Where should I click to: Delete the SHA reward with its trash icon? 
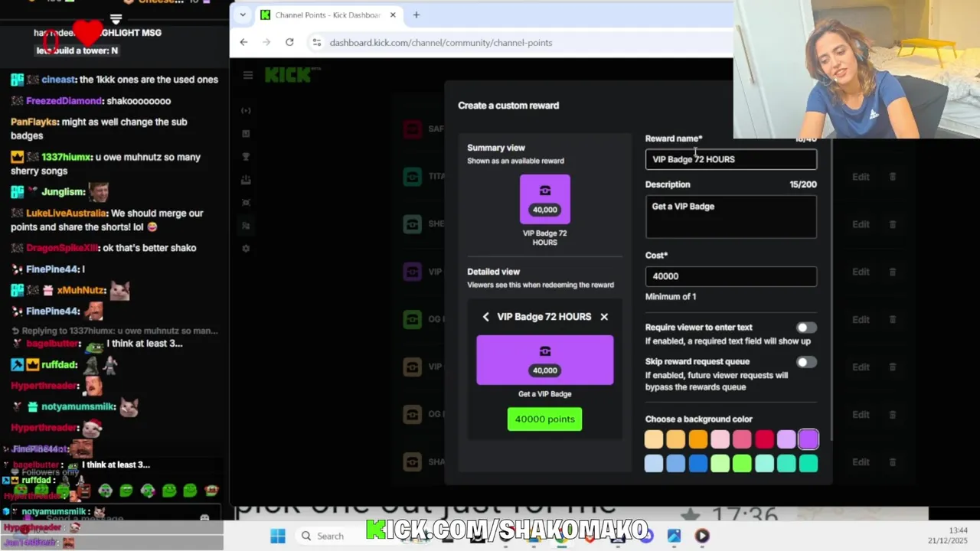893,462
